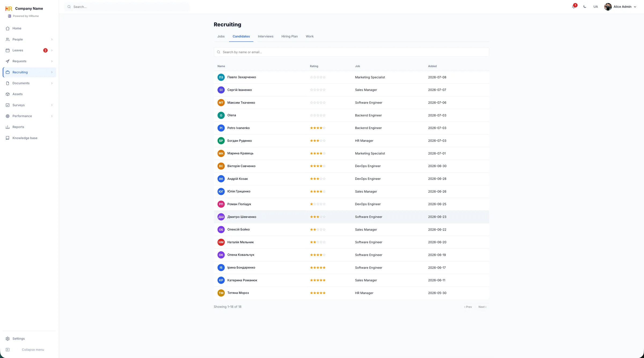Open the Home sidebar icon
644x358 pixels.
(x=8, y=28)
